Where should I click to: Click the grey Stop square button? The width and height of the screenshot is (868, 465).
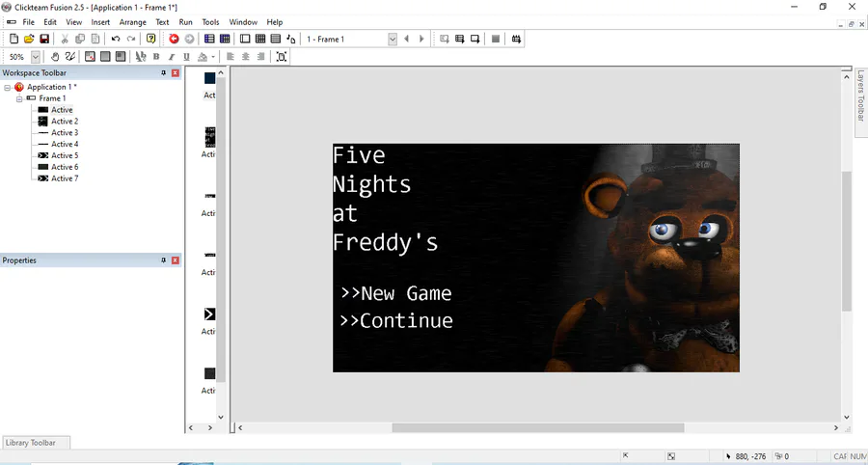pyautogui.click(x=496, y=39)
